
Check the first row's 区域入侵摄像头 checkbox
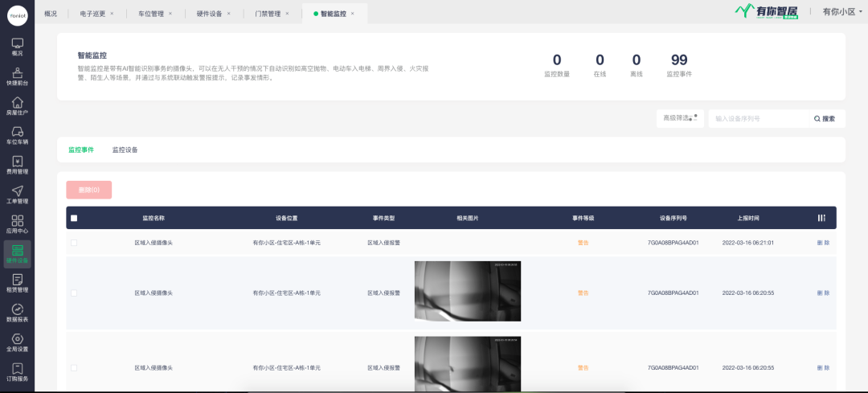pyautogui.click(x=75, y=243)
